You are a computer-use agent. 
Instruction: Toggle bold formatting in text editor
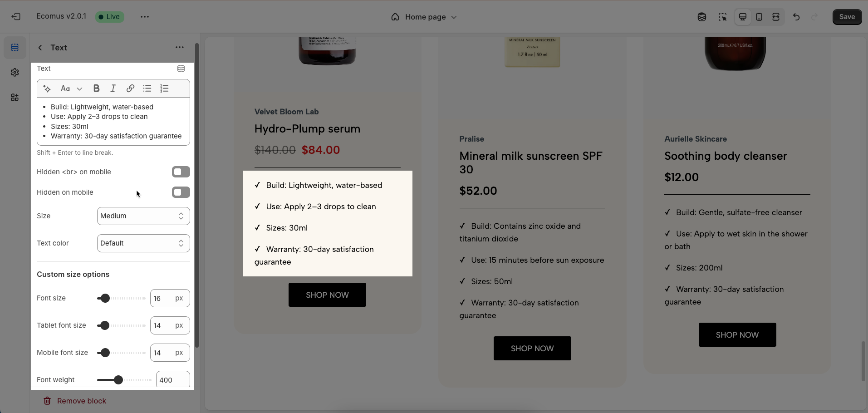click(96, 88)
